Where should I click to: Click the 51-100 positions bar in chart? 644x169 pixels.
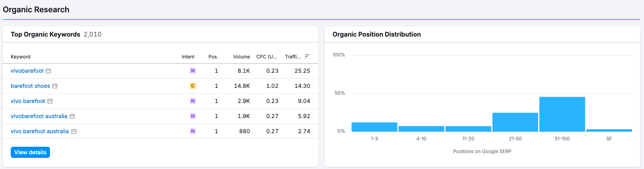click(x=562, y=114)
